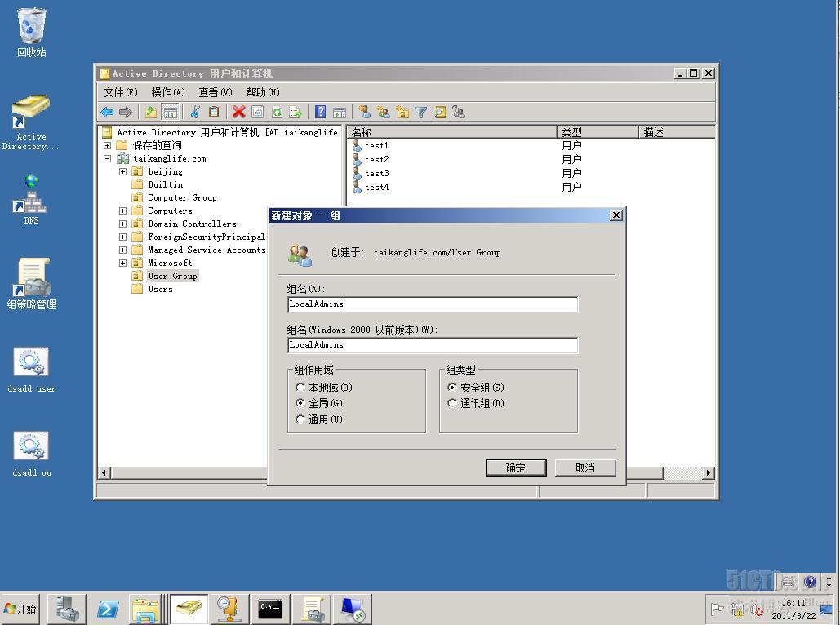Click the Find objects icon
The image size is (840, 625).
[x=440, y=112]
